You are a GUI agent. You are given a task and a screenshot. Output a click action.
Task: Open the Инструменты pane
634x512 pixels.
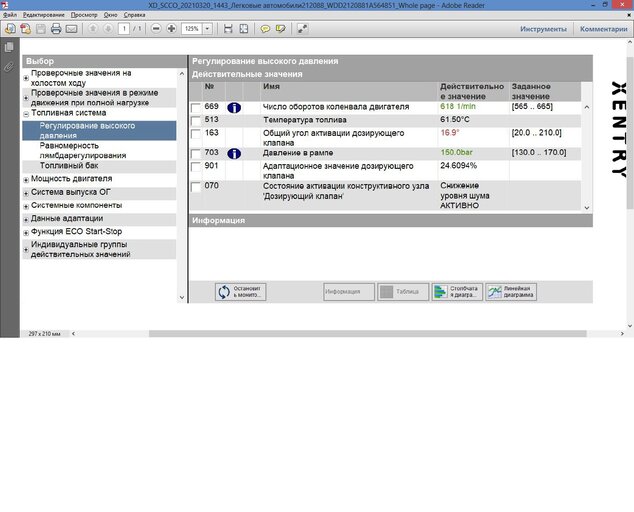point(543,29)
